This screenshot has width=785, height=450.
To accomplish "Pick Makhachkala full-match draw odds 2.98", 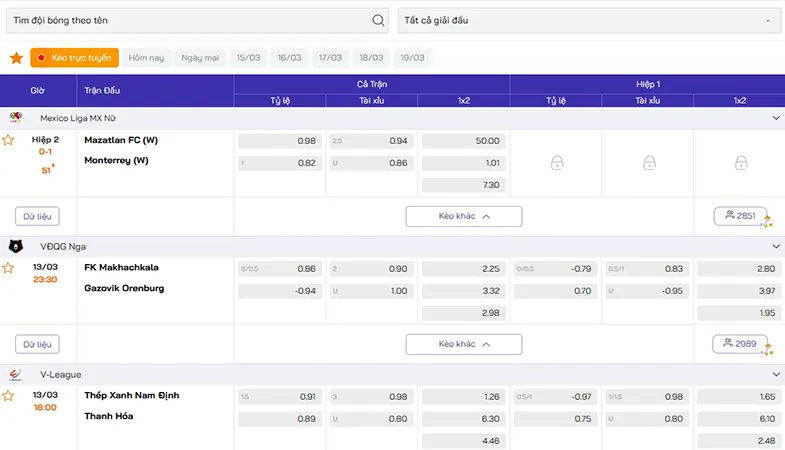I will point(464,313).
